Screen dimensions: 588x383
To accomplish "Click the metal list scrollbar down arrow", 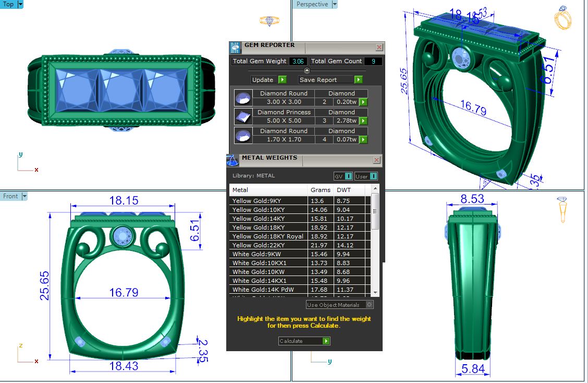I will click(375, 293).
